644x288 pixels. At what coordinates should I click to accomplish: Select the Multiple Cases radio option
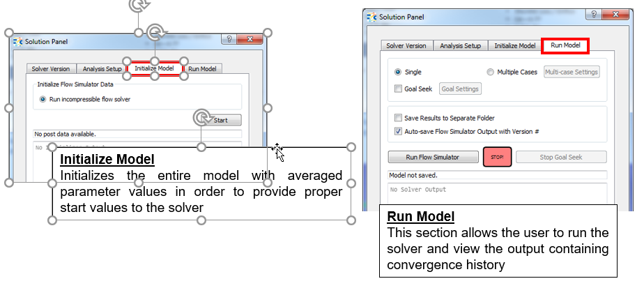(x=491, y=72)
